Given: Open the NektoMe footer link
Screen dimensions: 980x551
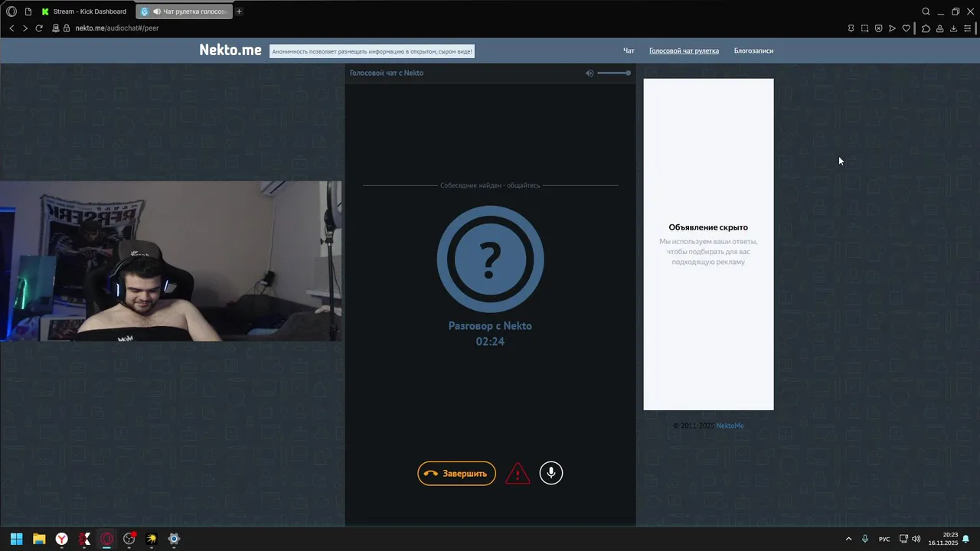Looking at the screenshot, I should pyautogui.click(x=730, y=425).
